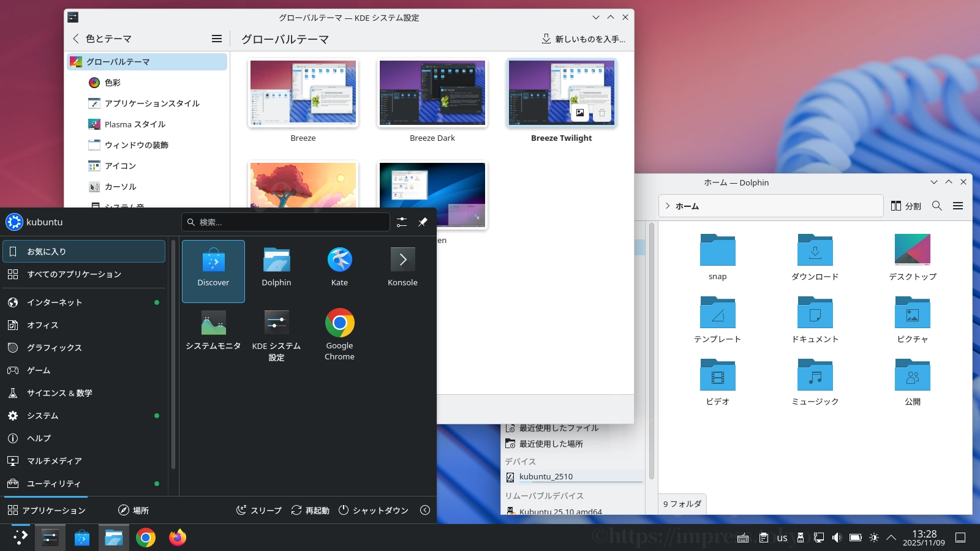Open オフィス category in launcher

(x=84, y=325)
